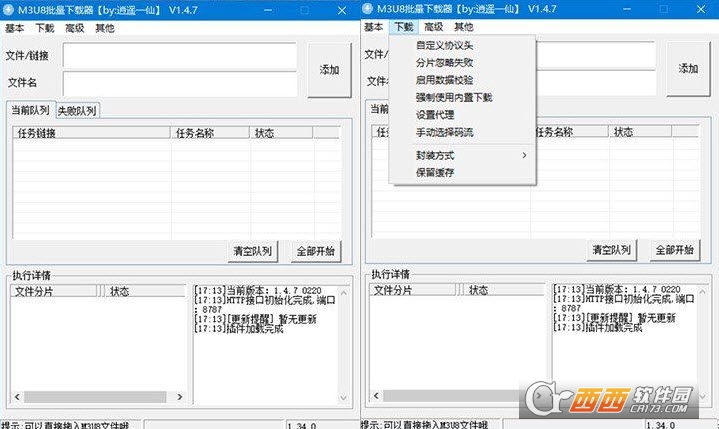Click the 文件名 text field in left window
The image size is (719, 429).
[x=180, y=84]
